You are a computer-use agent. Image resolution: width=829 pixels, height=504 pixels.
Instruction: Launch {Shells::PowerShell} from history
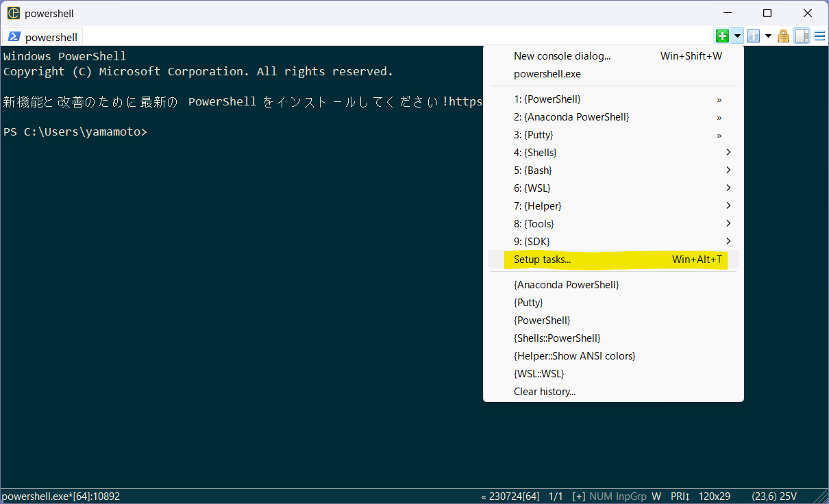point(613,338)
